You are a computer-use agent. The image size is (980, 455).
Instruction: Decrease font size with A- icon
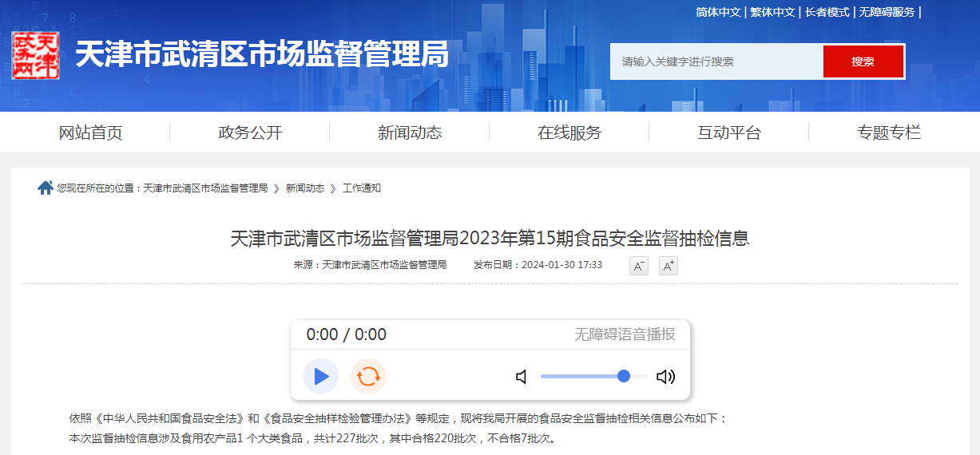639,266
